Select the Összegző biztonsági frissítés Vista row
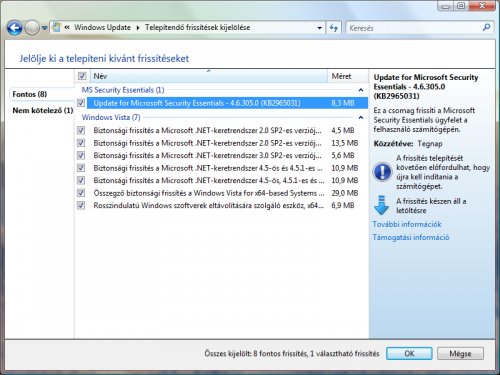The height and width of the screenshot is (375, 500). [227, 193]
